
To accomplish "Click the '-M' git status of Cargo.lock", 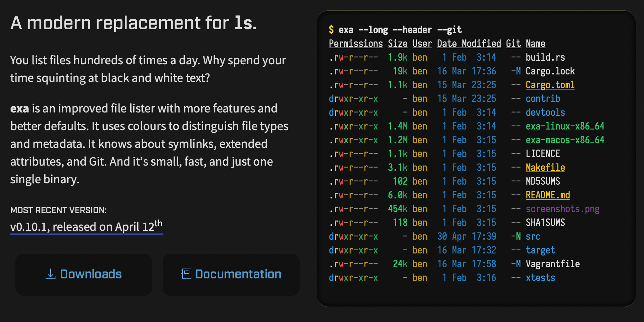I will tap(516, 71).
